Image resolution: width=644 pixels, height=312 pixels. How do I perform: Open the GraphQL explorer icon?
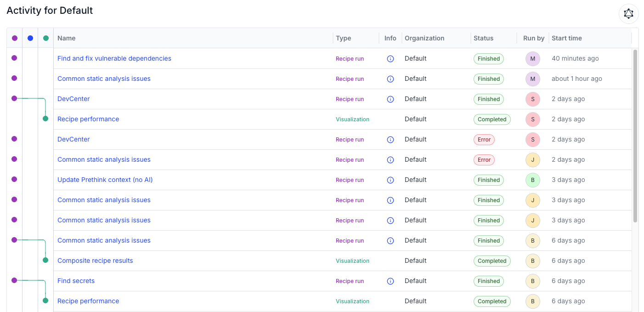[x=628, y=14]
